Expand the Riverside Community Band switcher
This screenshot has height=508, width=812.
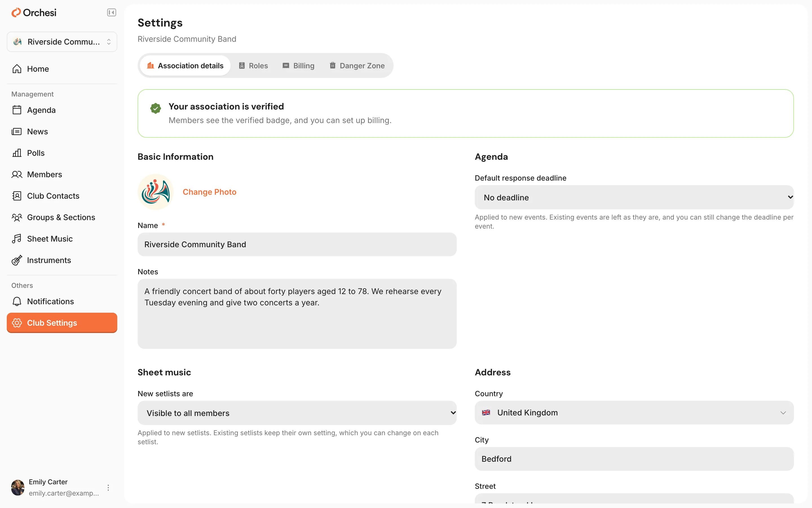point(62,42)
